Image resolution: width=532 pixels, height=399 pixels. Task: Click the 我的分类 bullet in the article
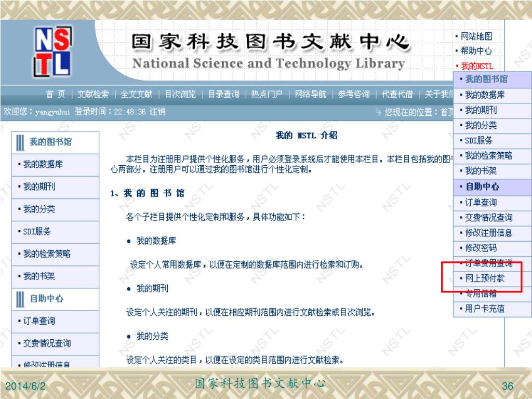tap(152, 336)
